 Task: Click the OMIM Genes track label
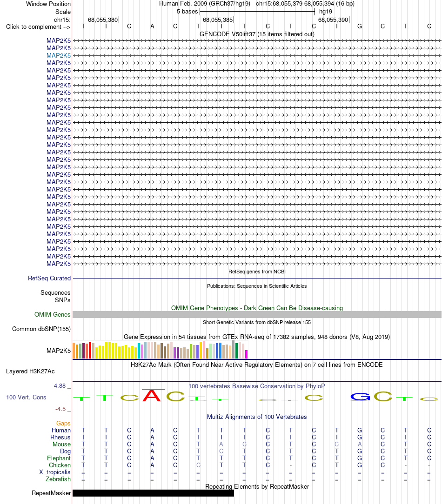click(53, 315)
